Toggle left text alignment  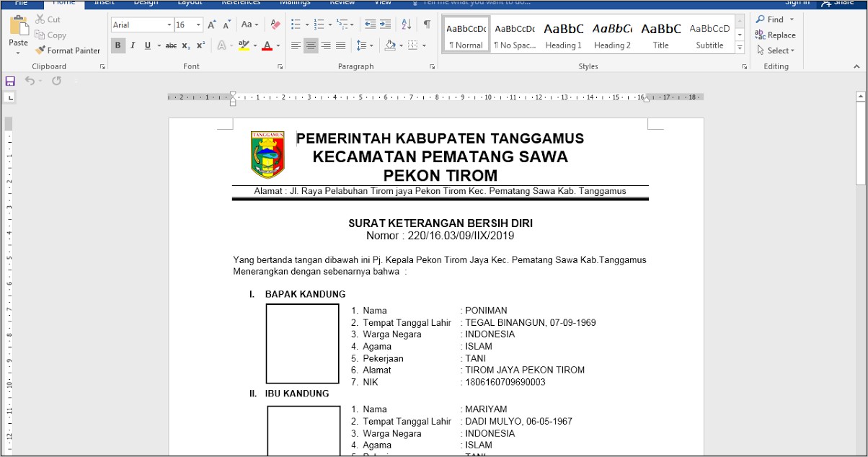[x=296, y=45]
